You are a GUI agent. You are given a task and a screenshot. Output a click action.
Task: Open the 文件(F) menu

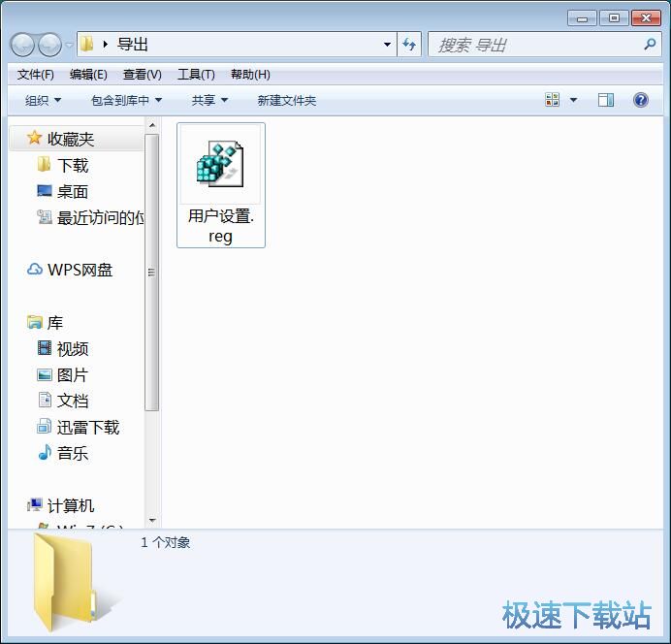[36, 75]
